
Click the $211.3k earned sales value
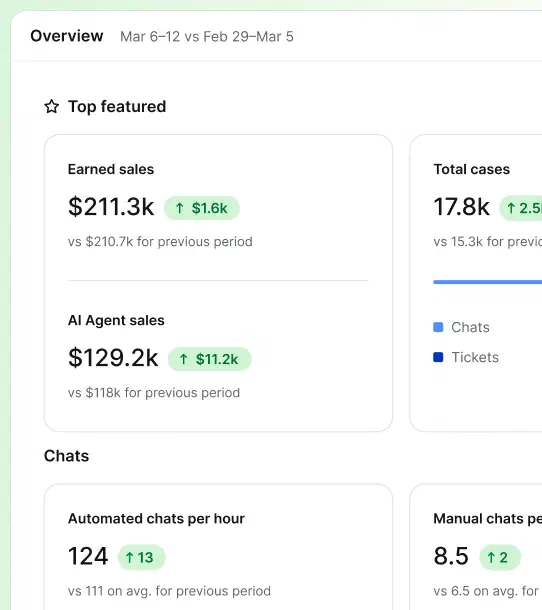pyautogui.click(x=111, y=207)
